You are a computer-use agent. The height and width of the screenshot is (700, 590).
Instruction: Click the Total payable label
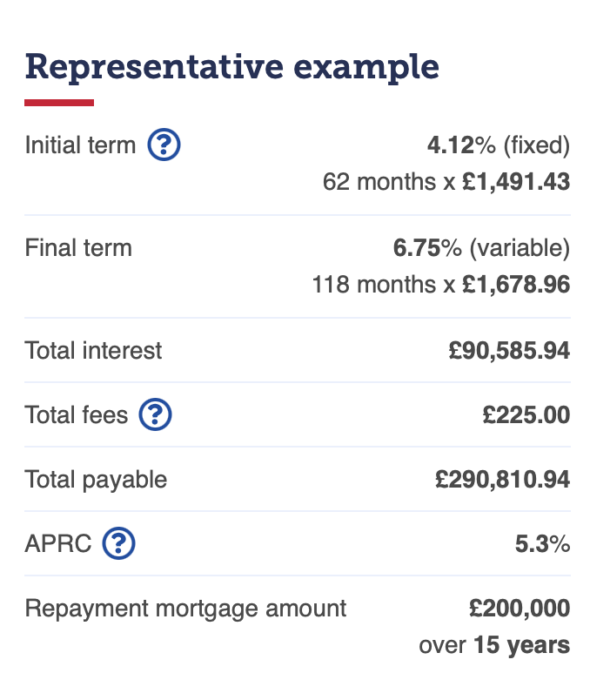click(96, 480)
